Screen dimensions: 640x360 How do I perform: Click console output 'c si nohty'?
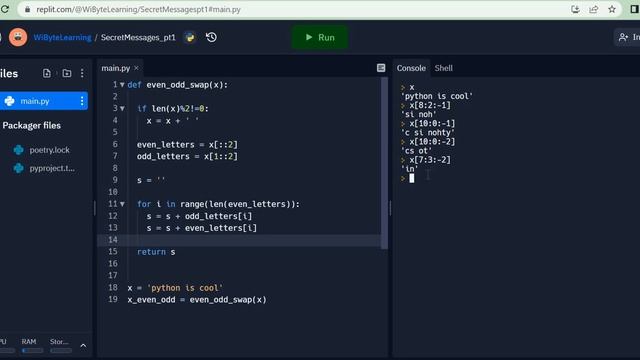tap(428, 133)
